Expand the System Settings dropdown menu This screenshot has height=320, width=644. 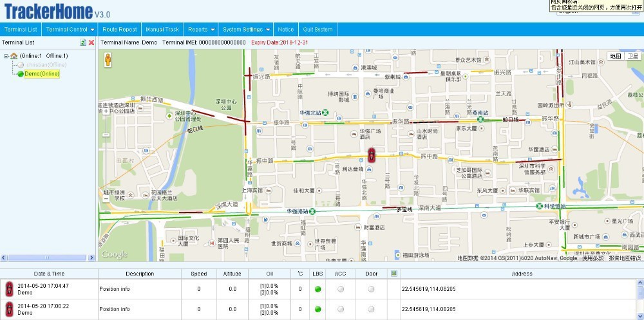[247, 30]
